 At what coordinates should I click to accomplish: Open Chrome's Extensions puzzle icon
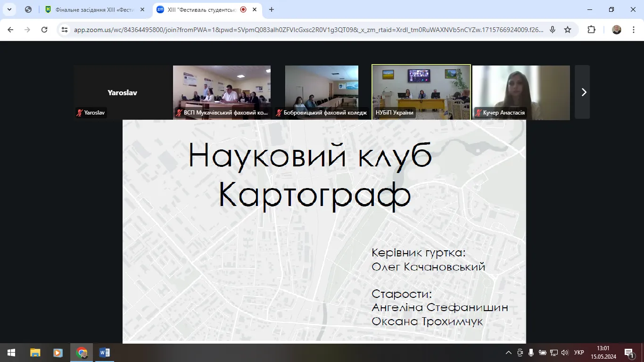[x=591, y=29]
